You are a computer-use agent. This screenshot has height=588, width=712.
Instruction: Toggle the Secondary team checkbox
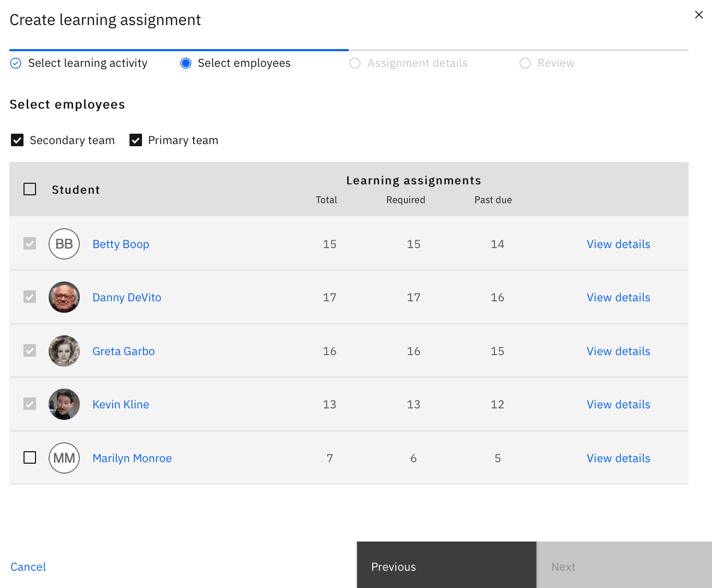17,140
